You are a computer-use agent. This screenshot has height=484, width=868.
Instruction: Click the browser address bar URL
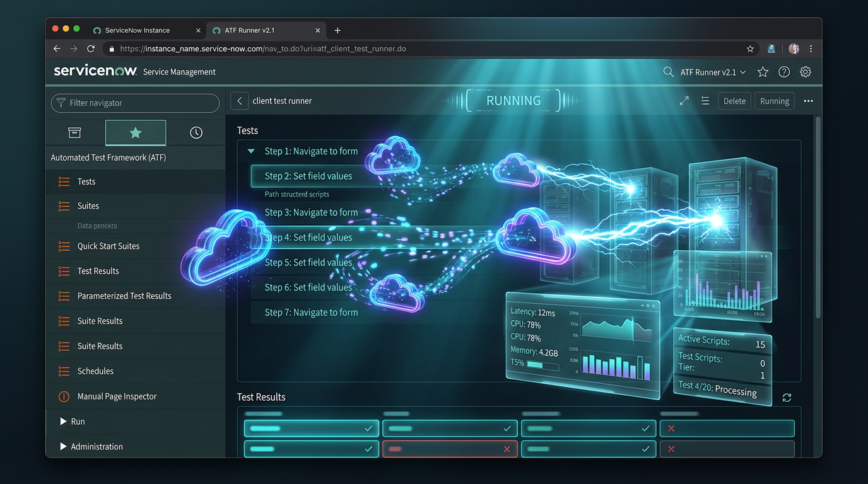pyautogui.click(x=262, y=49)
